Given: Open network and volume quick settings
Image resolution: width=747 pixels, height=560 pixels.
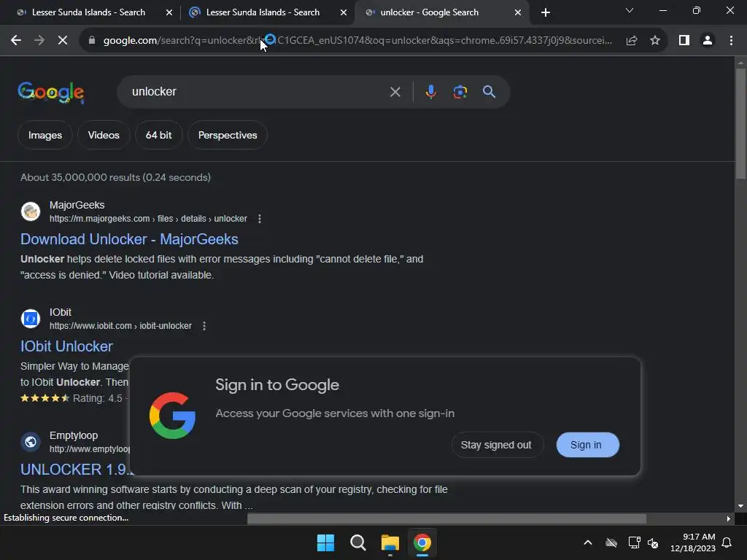Looking at the screenshot, I should 643,542.
